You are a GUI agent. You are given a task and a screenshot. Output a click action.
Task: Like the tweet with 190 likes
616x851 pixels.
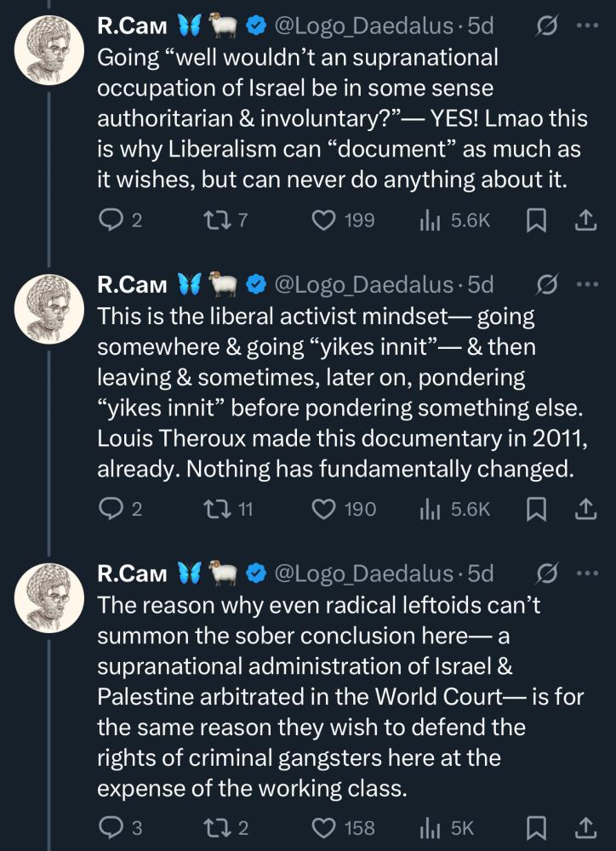click(x=324, y=509)
